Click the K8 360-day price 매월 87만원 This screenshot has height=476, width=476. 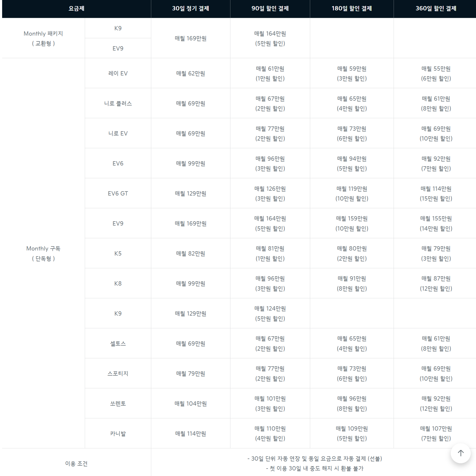coord(436,278)
